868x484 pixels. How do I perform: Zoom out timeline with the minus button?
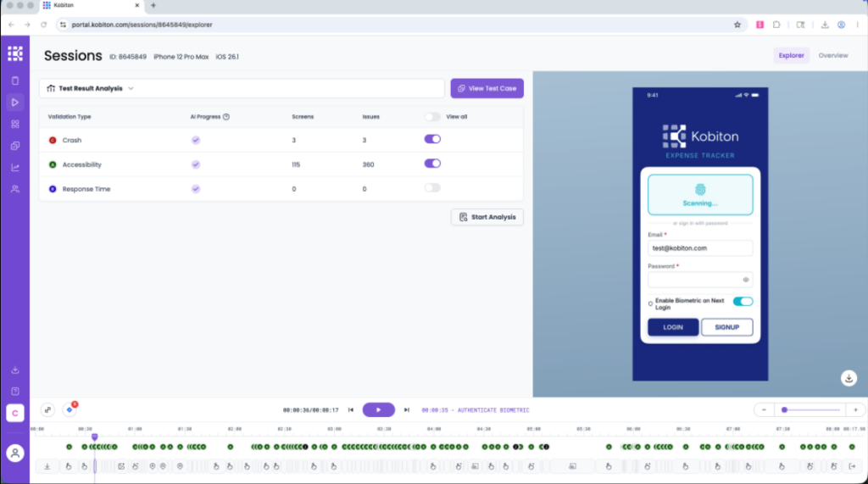click(764, 409)
